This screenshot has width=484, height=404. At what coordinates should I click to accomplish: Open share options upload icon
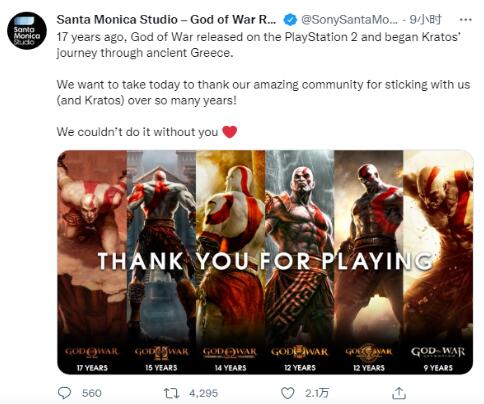399,393
